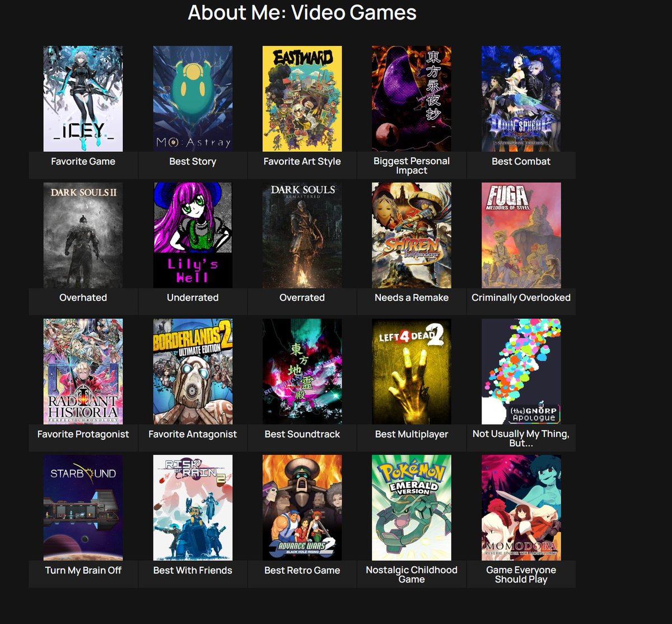Click the Best Soundtrack label
This screenshot has height=624, width=672.
302,434
